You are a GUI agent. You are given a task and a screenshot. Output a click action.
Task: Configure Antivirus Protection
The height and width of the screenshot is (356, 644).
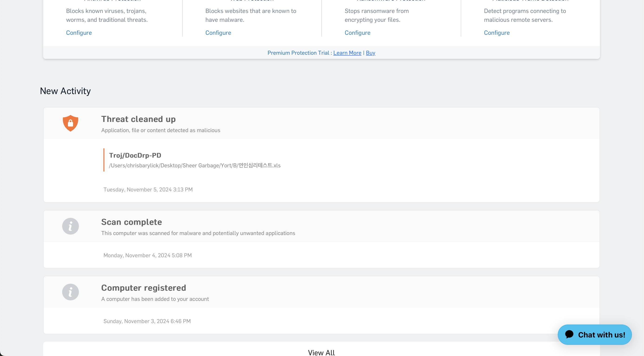pyautogui.click(x=79, y=33)
